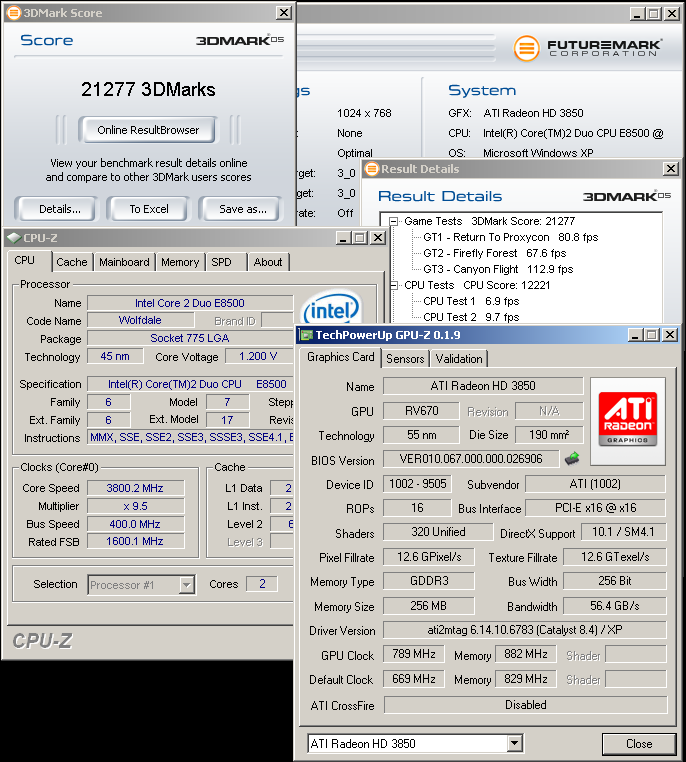The width and height of the screenshot is (686, 762).
Task: Minimize the GPU-Z window
Action: tap(635, 335)
